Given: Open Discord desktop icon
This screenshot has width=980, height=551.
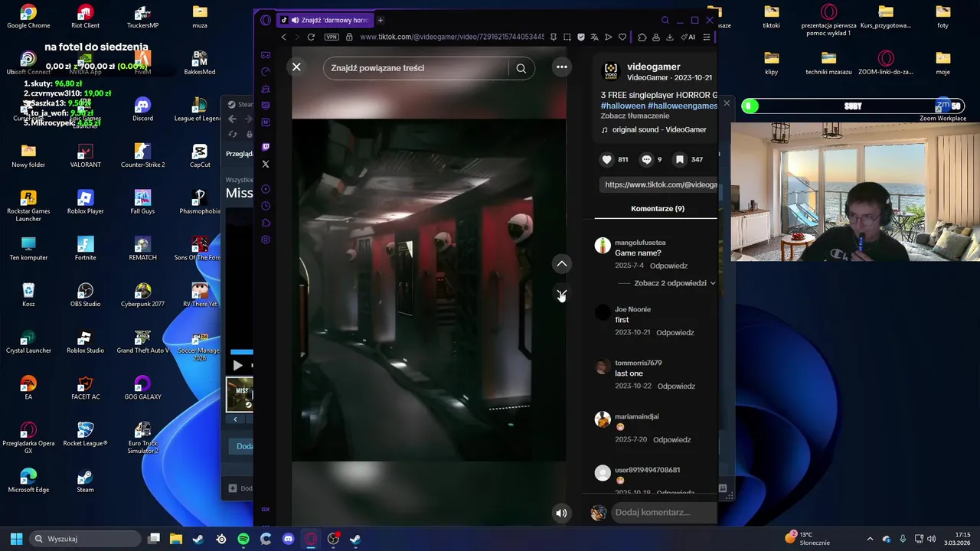Looking at the screenshot, I should click(142, 109).
